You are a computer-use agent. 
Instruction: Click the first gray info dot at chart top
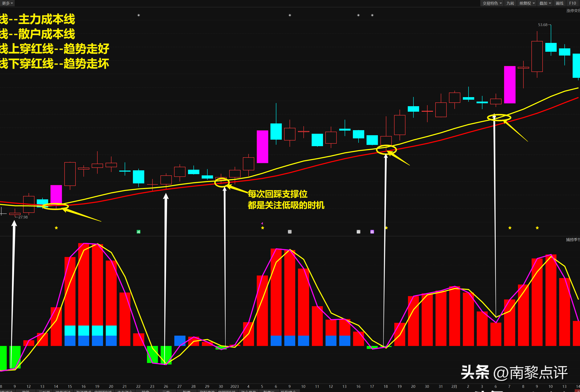tap(139, 15)
